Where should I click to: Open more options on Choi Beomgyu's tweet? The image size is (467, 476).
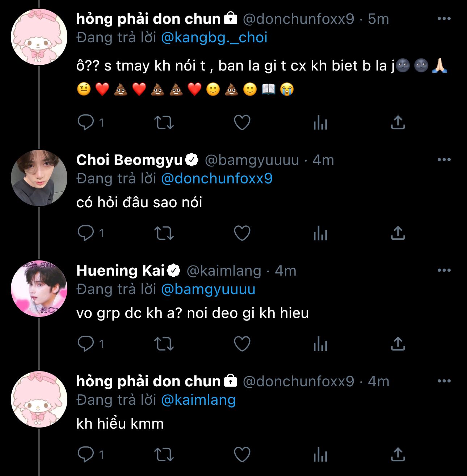click(x=444, y=160)
